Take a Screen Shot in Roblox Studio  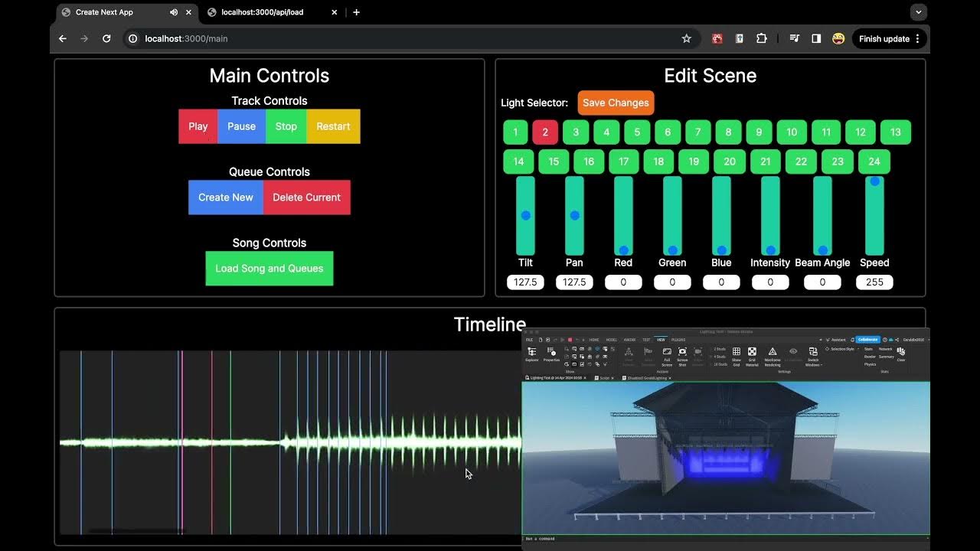point(682,353)
